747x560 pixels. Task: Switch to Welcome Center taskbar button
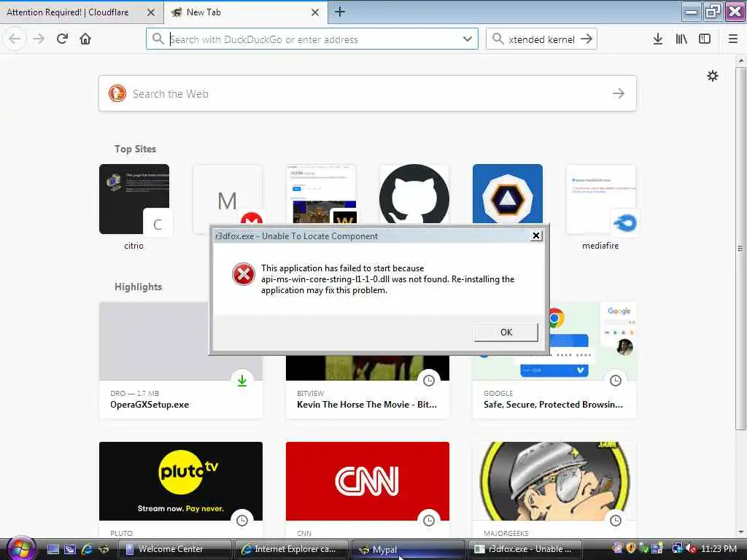pos(175,549)
